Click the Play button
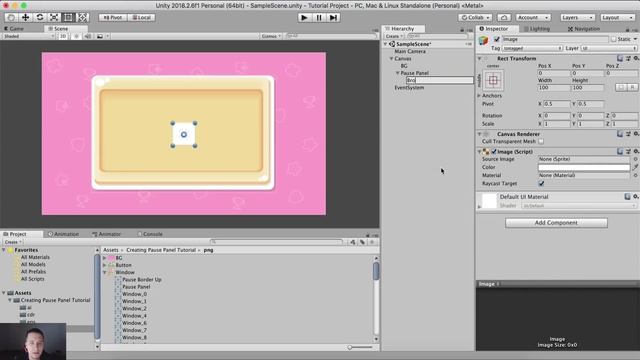This screenshot has width=640, height=360. click(x=304, y=18)
